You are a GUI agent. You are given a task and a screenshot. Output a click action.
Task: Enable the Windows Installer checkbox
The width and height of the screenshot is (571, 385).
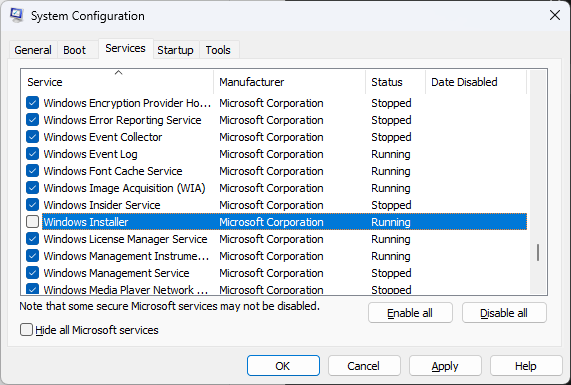[32, 222]
